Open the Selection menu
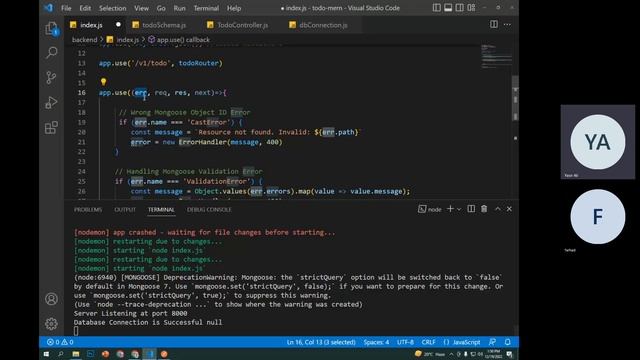 [x=113, y=8]
